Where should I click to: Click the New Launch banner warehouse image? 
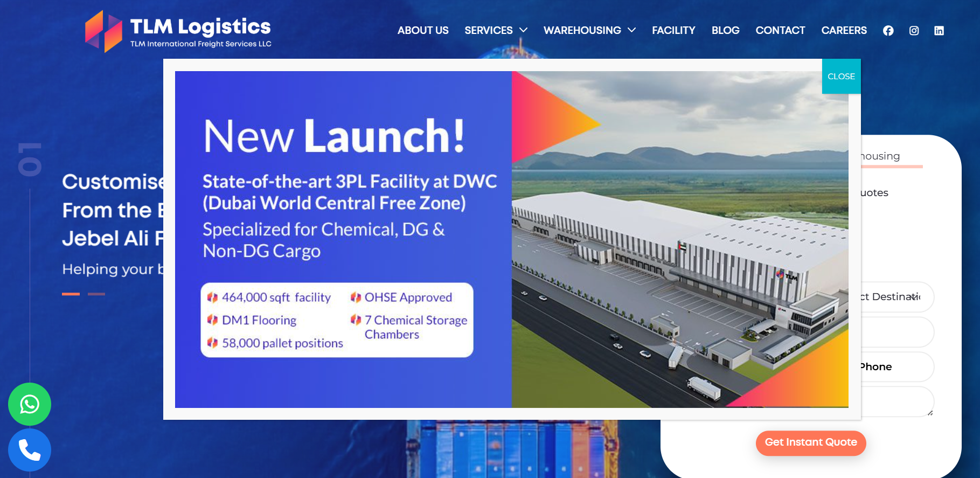[680, 239]
